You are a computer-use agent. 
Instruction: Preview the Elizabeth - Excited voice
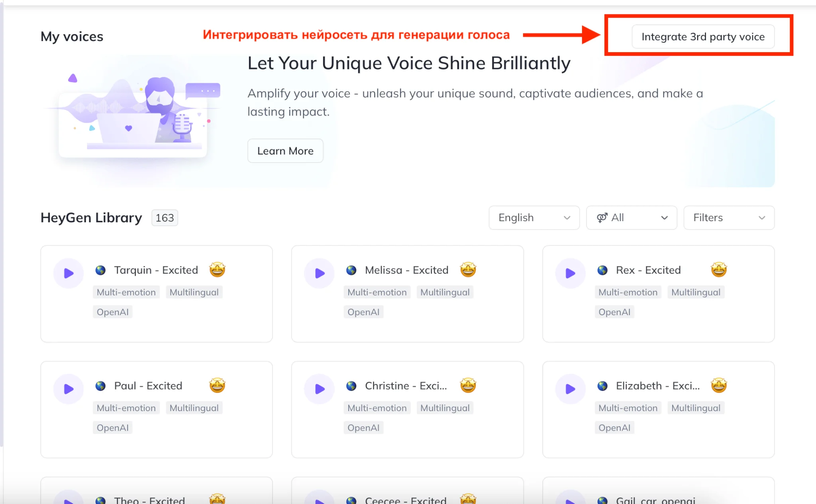tap(570, 389)
